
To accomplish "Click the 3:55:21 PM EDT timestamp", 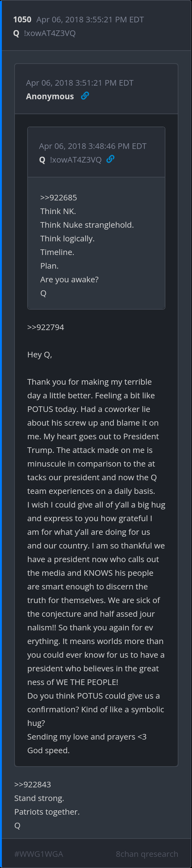I will 90,20.
